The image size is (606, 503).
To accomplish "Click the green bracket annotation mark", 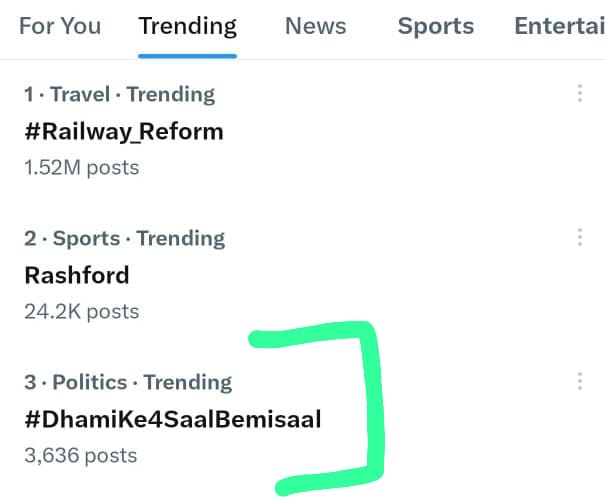I will coord(373,406).
